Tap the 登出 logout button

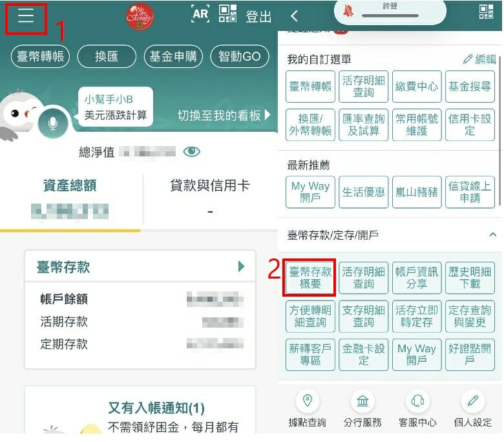point(258,17)
